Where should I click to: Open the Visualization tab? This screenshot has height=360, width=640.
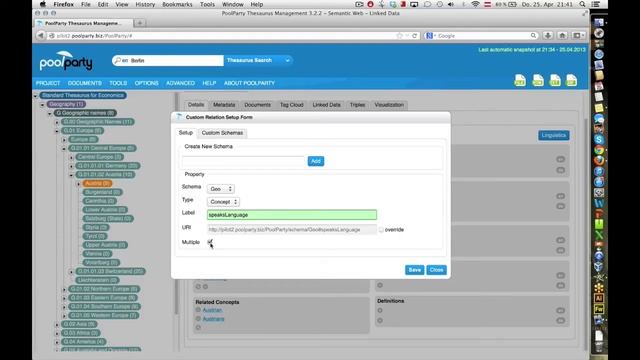click(x=389, y=105)
